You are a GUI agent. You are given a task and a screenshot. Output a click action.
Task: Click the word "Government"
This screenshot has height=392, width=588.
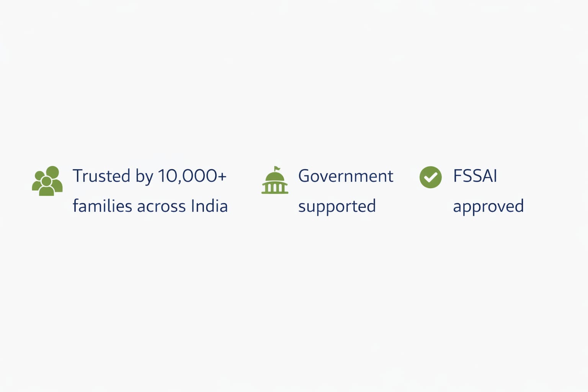[x=345, y=176]
